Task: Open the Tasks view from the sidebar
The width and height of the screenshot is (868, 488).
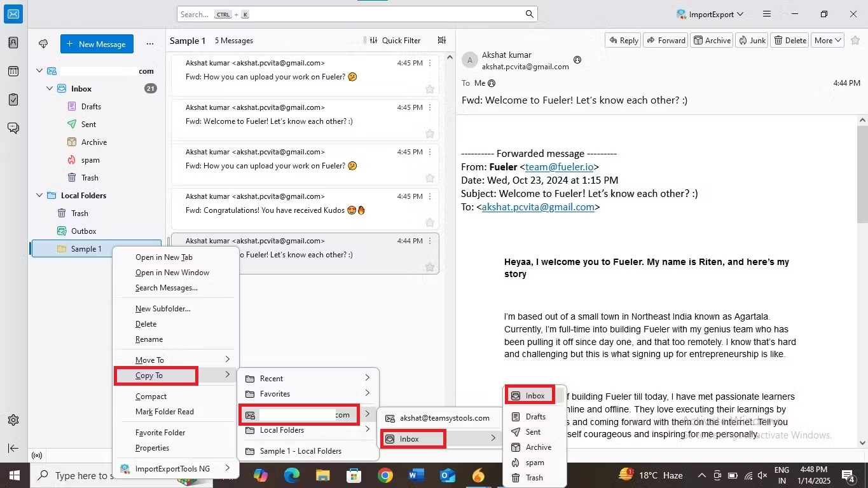Action: 13,100
